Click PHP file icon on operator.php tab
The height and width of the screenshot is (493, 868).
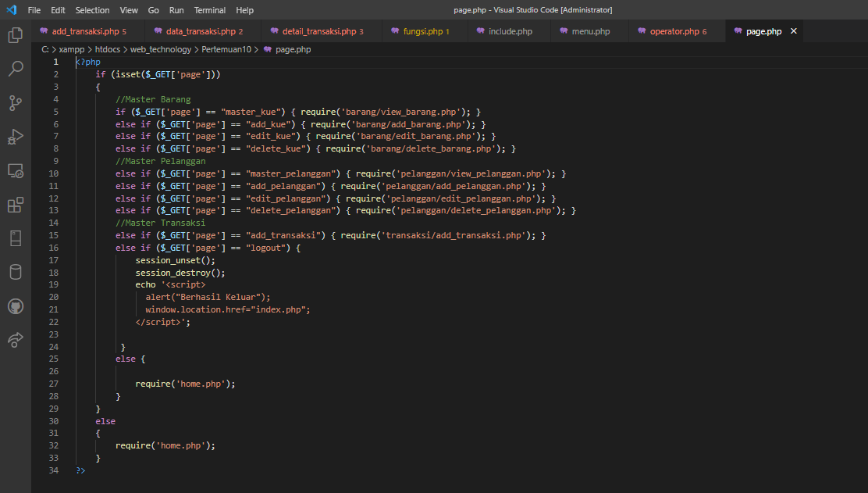[642, 31]
